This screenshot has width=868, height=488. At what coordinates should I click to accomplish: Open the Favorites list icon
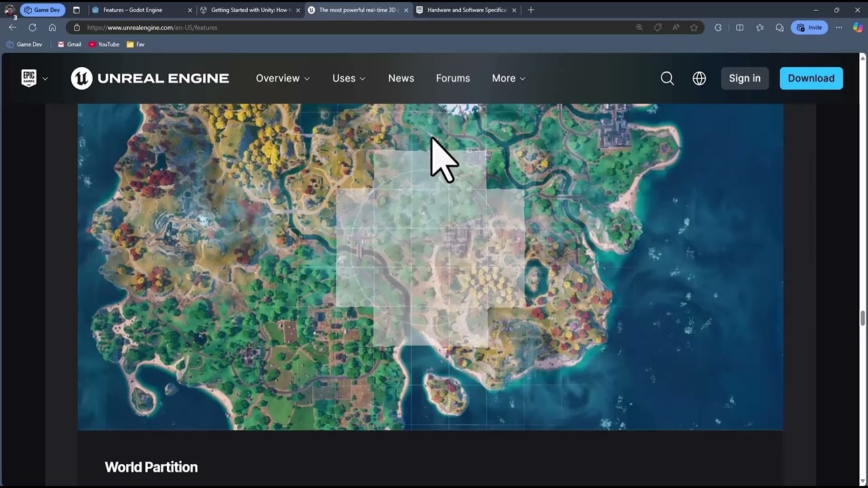point(759,28)
